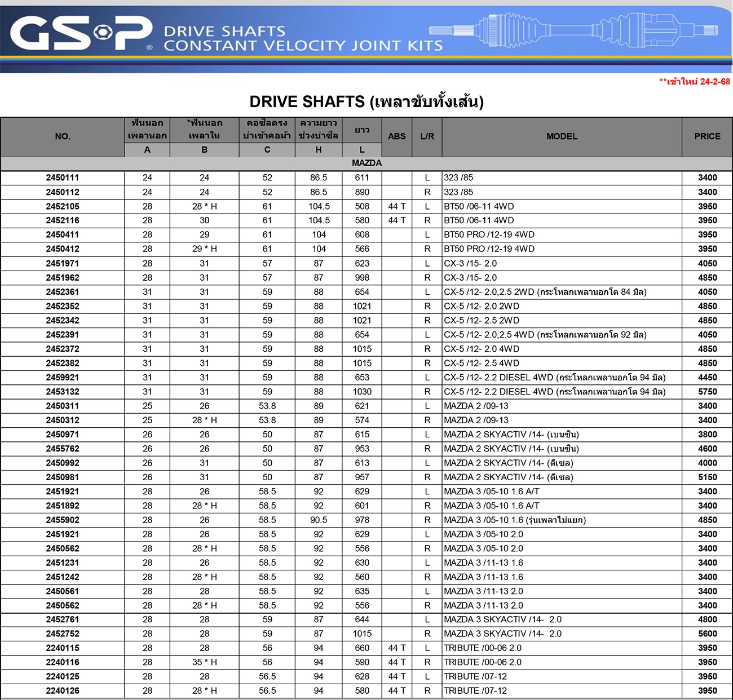Select part number 2451892
The height and width of the screenshot is (700, 733).
pyautogui.click(x=63, y=506)
